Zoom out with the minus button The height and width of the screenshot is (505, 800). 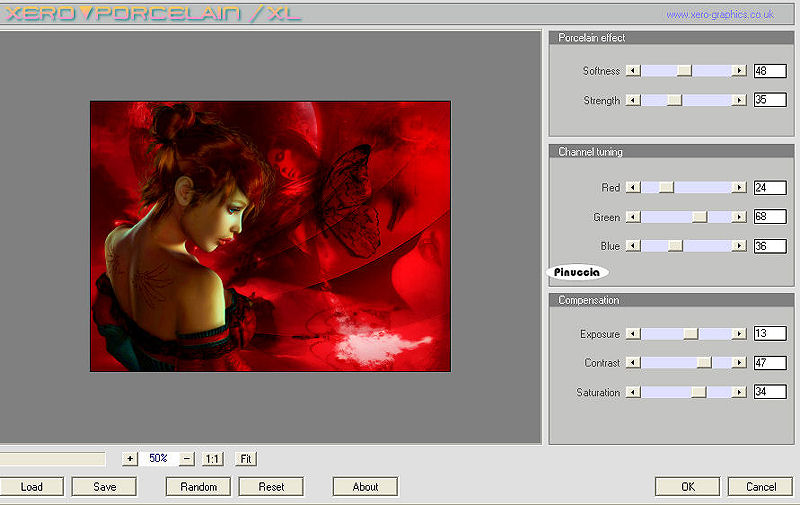pyautogui.click(x=187, y=459)
